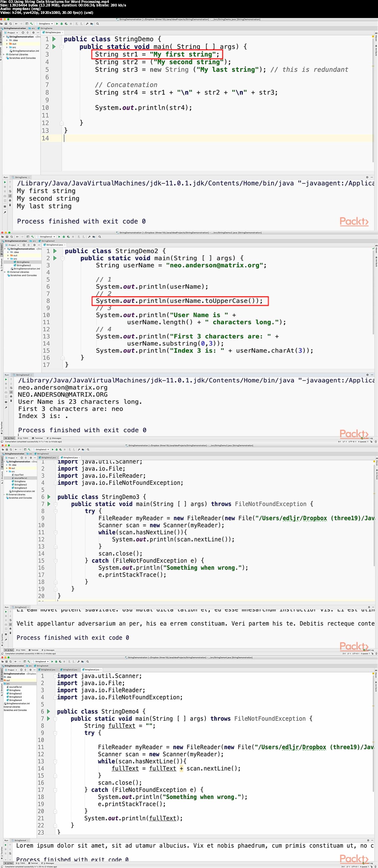Image resolution: width=378 pixels, height=868 pixels.
Task: Select StringDemonstration.iml in StringDemo window tree
Action: point(24,51)
